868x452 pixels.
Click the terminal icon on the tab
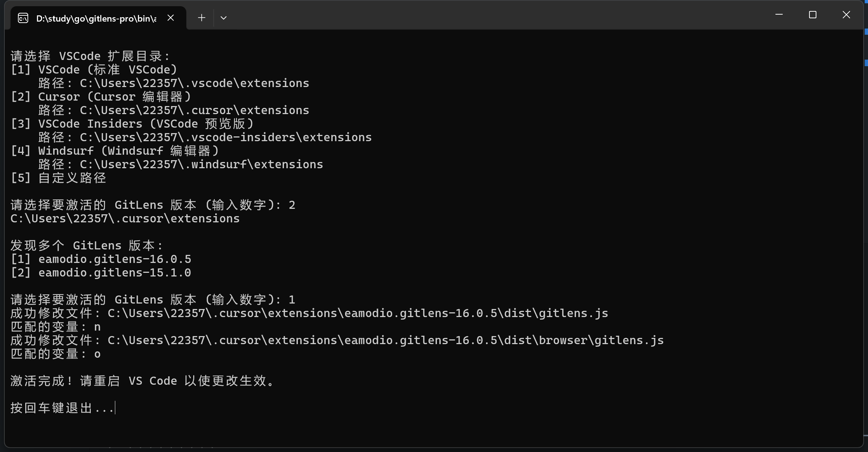[23, 18]
